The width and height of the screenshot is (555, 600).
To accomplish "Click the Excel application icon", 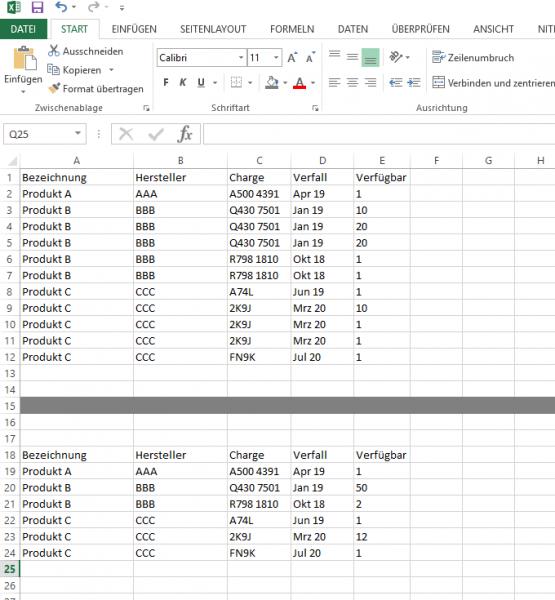I will point(14,7).
